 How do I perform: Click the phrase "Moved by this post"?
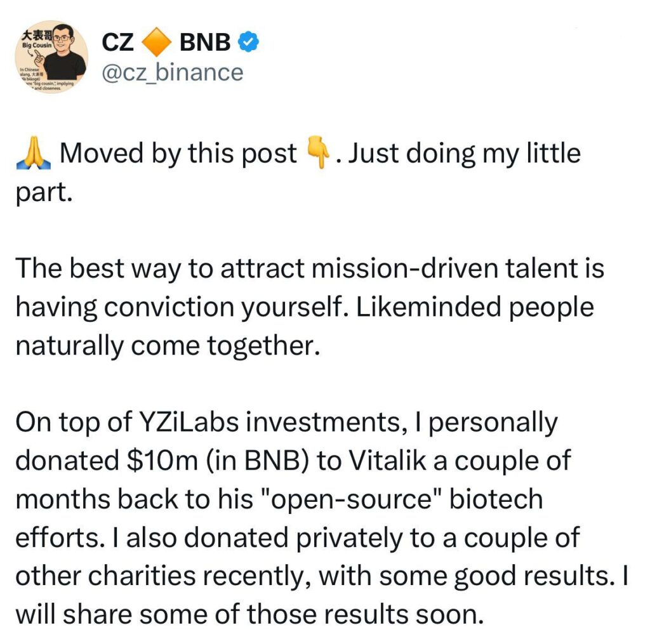(178, 154)
